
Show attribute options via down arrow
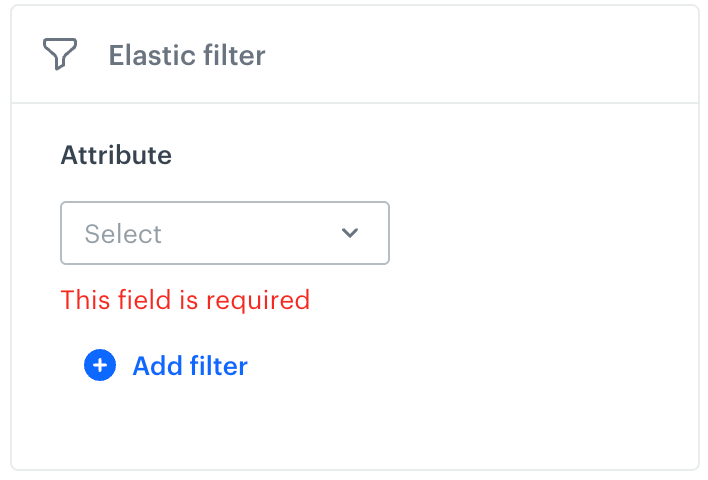[350, 233]
